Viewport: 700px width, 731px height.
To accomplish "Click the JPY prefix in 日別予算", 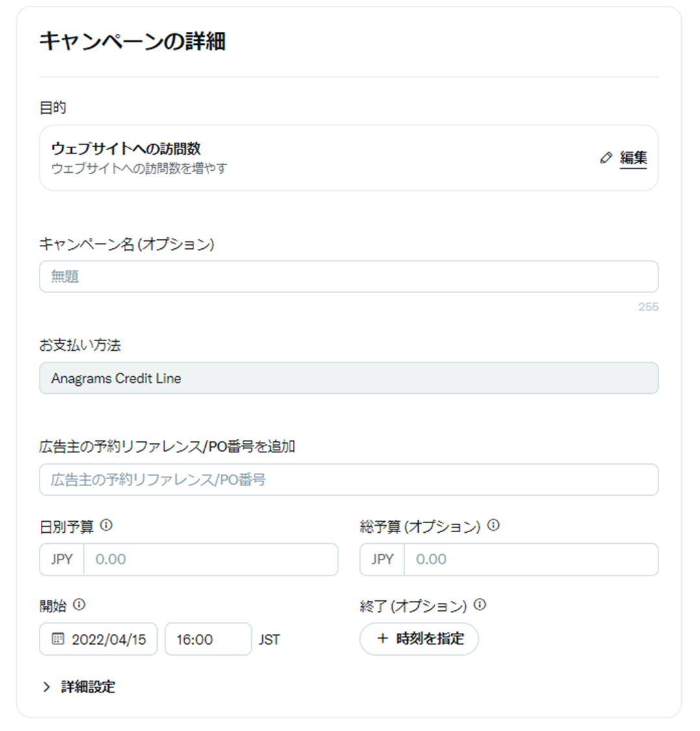I will (62, 559).
